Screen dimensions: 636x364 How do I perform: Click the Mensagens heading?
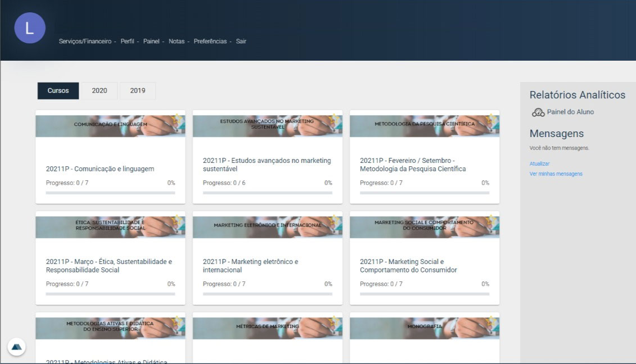[x=557, y=134]
